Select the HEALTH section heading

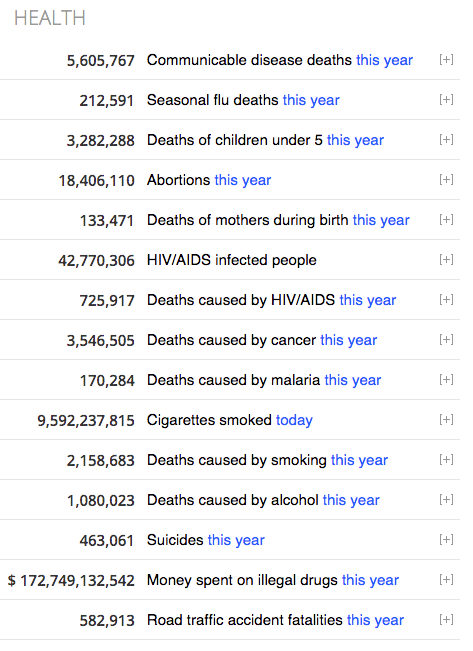coord(50,18)
